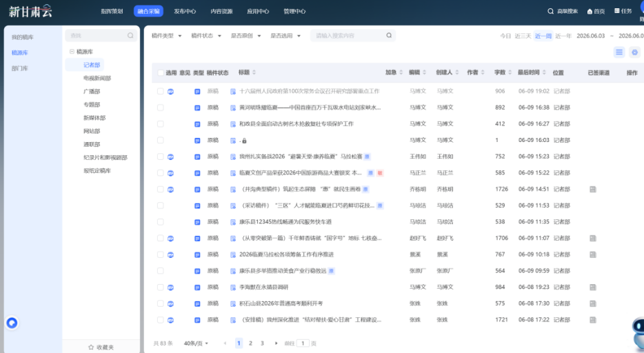Open the 管理中心 top menu

(294, 12)
